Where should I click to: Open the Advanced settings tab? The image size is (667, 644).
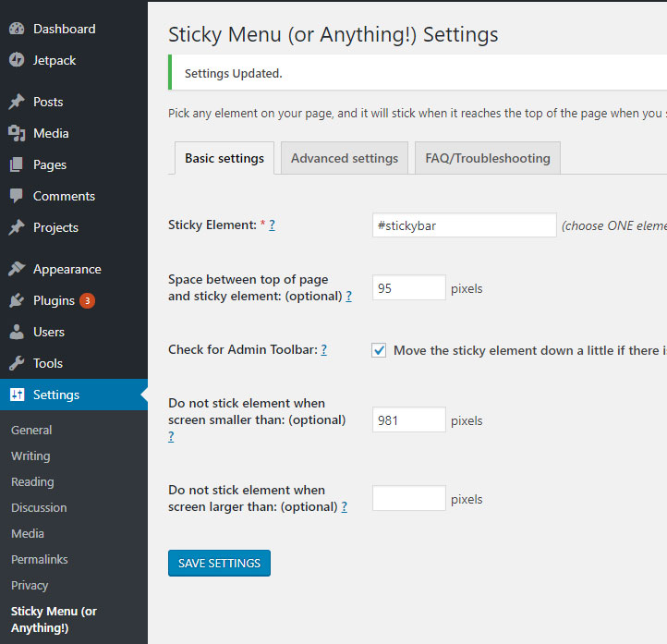pyautogui.click(x=345, y=158)
